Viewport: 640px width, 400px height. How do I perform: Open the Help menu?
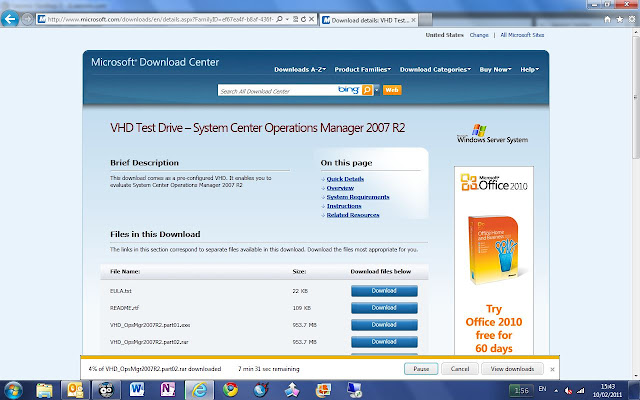(529, 69)
